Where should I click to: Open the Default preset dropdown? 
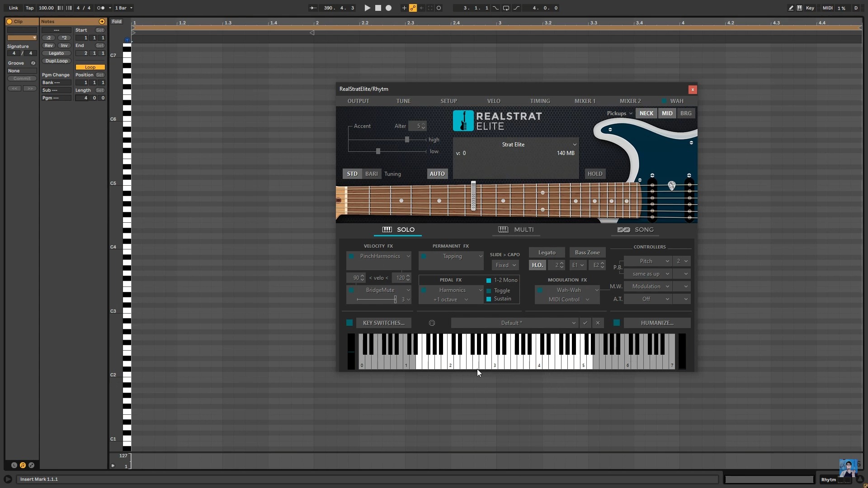pos(514,323)
